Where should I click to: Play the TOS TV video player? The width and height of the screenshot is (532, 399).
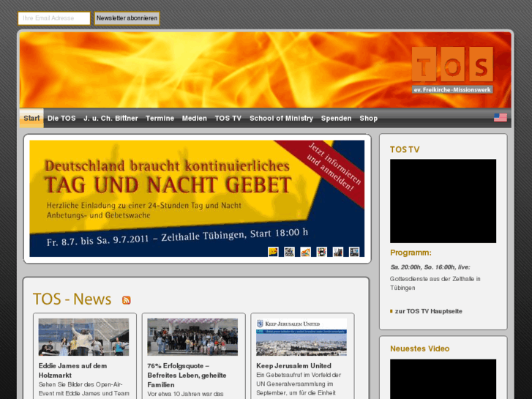(443, 201)
